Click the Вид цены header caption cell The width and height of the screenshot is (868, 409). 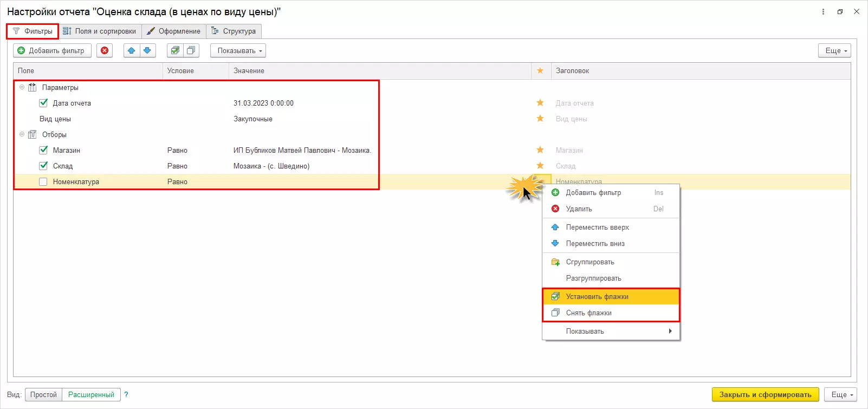[x=571, y=119]
